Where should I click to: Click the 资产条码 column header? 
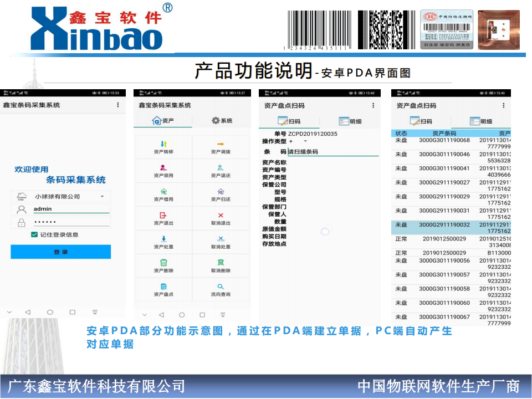coord(444,134)
